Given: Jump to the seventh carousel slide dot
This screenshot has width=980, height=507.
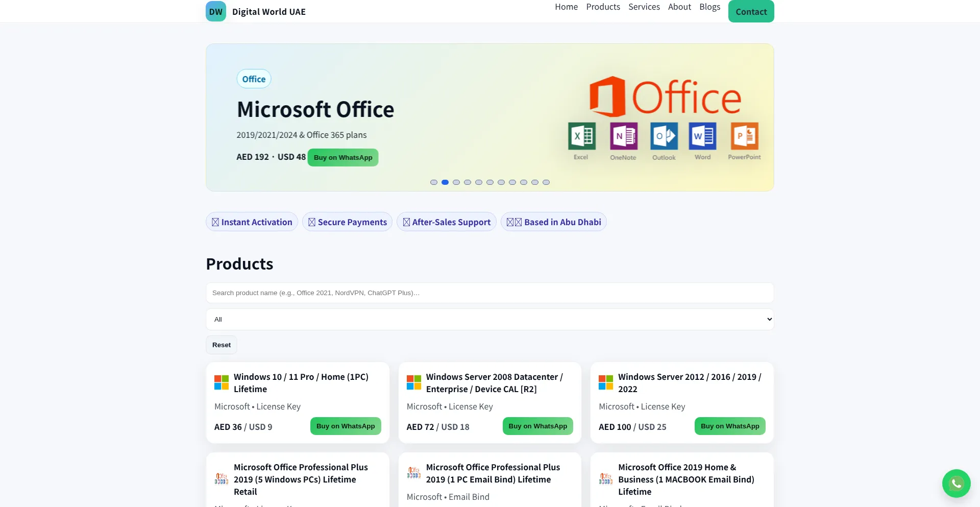Looking at the screenshot, I should pyautogui.click(x=501, y=182).
